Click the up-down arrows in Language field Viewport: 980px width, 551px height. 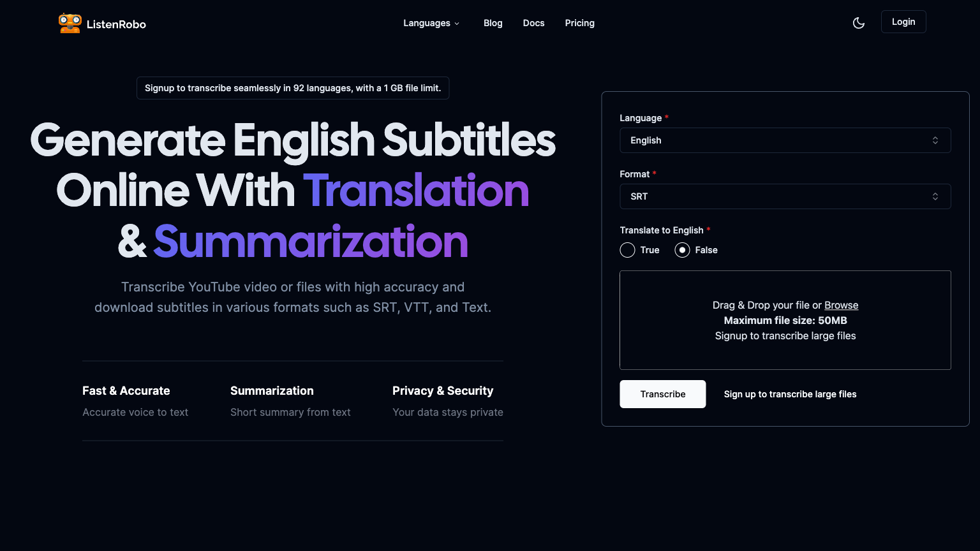point(935,140)
